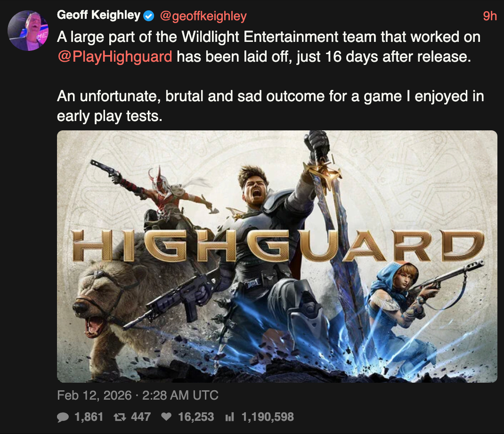This screenshot has width=504, height=434.
Task: Click the retweet arrows icon
Action: pos(120,417)
